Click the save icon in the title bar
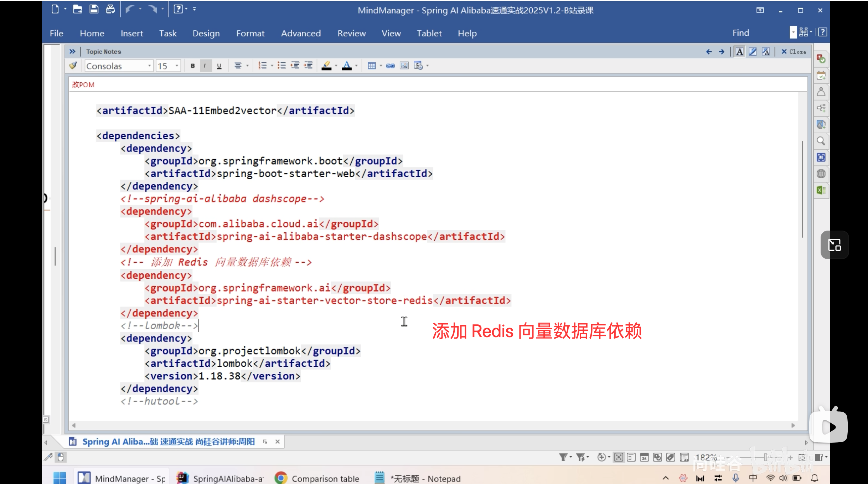 [94, 9]
